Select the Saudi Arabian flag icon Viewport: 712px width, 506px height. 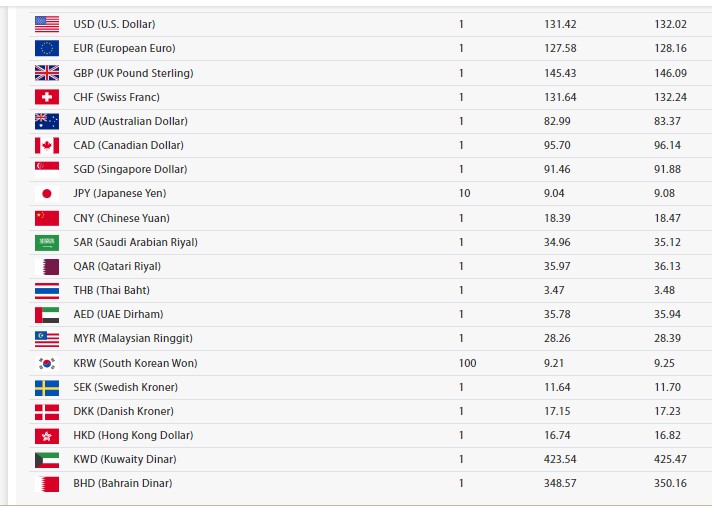tap(47, 243)
